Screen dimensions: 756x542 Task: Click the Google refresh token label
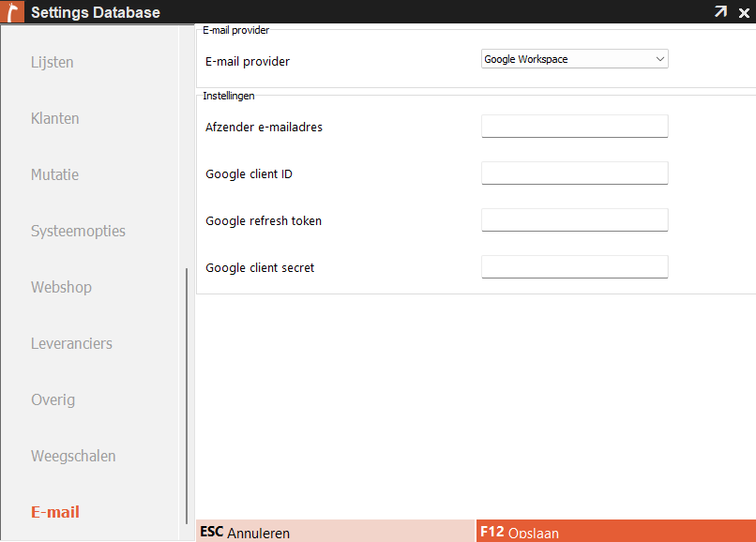point(264,221)
